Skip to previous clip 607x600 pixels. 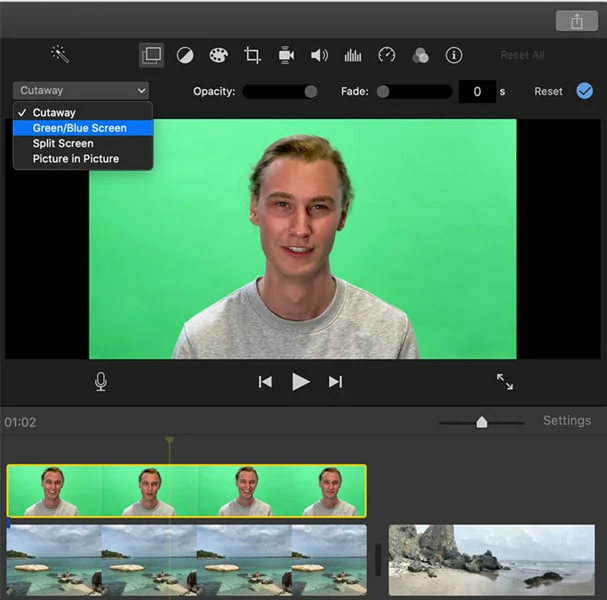265,382
